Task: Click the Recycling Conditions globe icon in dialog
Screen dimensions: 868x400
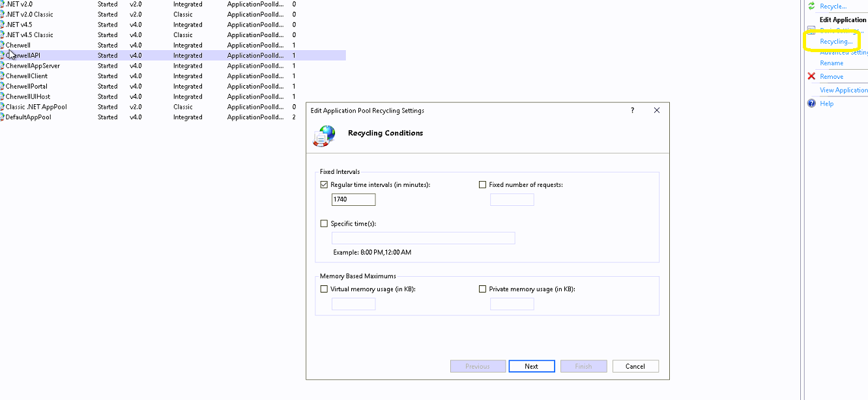Action: tap(324, 135)
